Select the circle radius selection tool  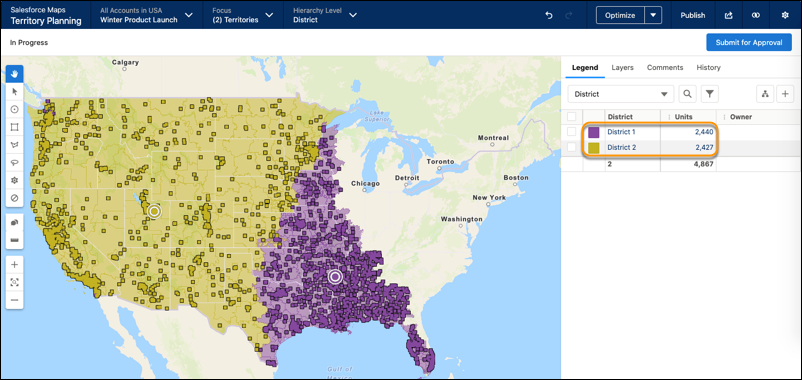pos(14,109)
